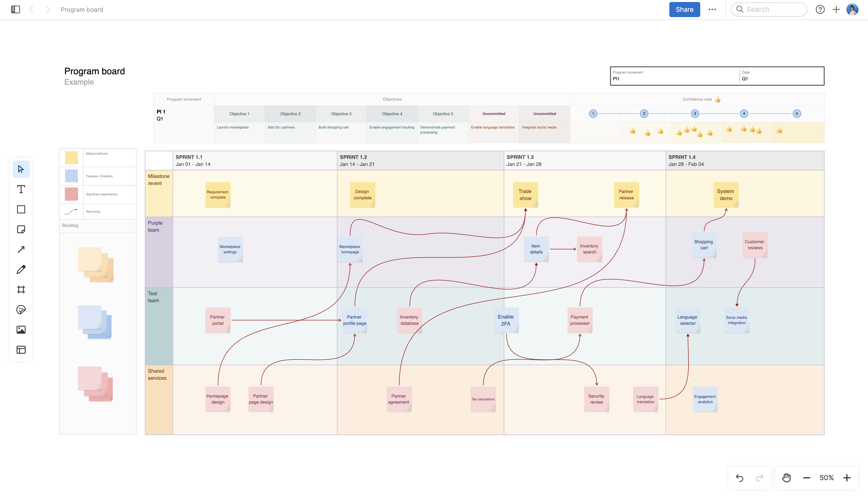This screenshot has width=868, height=499.
Task: Select the Text tool
Action: point(21,189)
